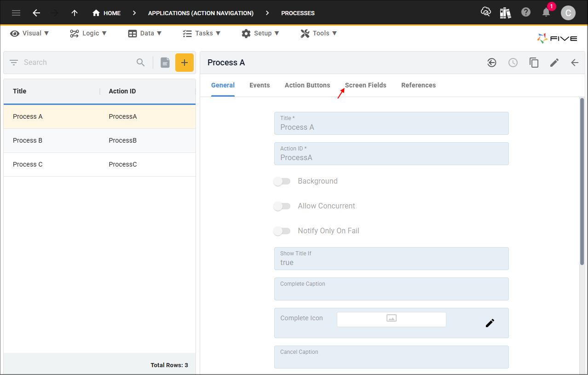This screenshot has height=375, width=588.
Task: Select the Process B row
Action: click(99, 140)
